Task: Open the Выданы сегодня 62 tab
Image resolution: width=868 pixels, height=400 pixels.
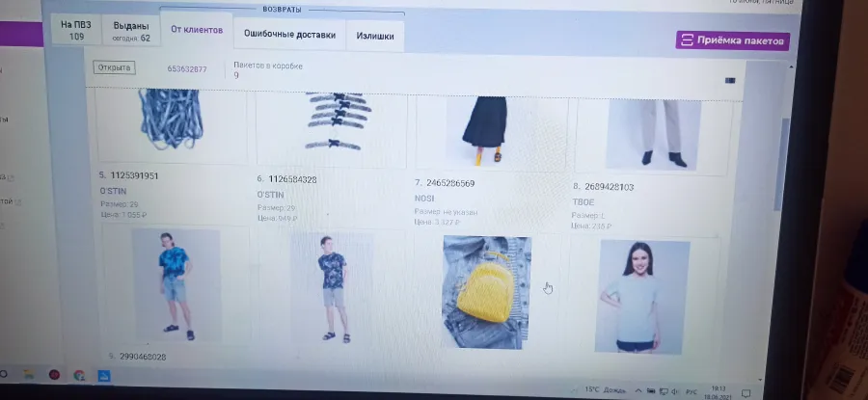Action: [131, 32]
